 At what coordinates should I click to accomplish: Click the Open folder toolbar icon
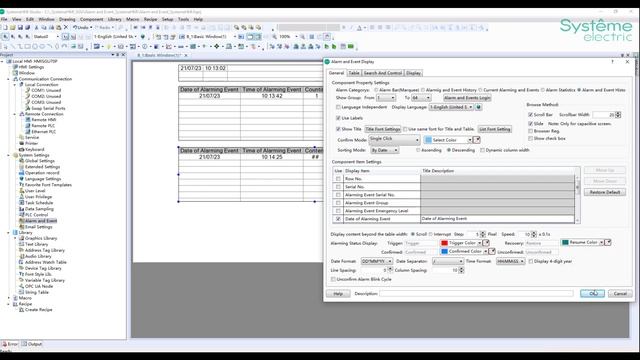pyautogui.click(x=12, y=27)
